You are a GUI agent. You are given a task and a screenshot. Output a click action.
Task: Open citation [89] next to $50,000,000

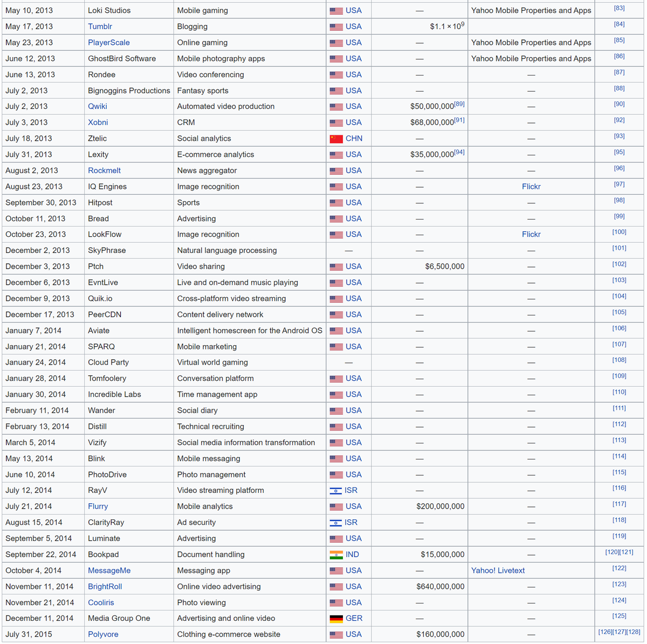459,104
